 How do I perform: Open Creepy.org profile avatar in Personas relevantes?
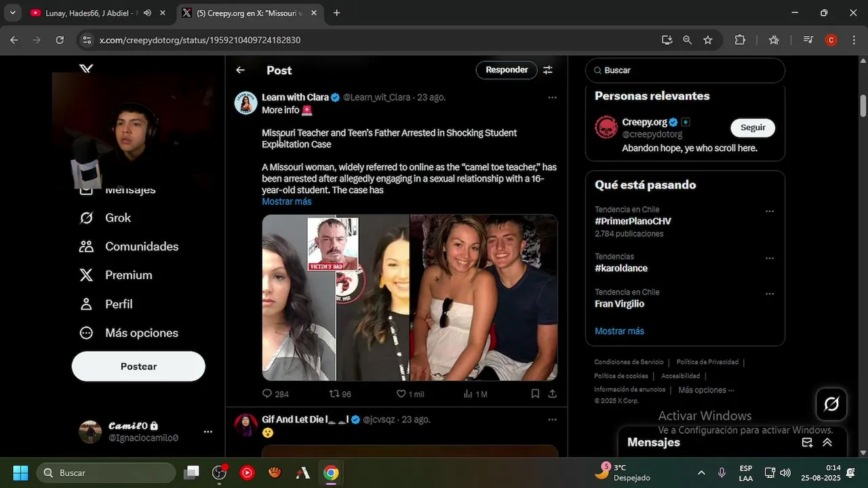[x=606, y=127]
